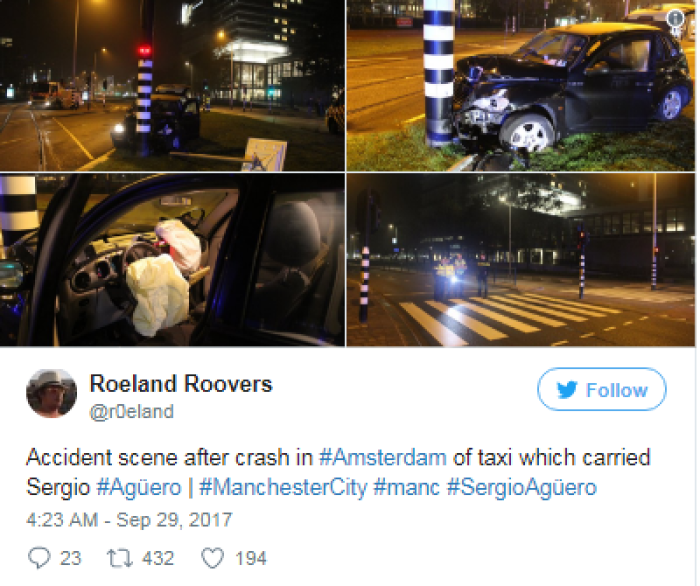Click the heart like icon
The image size is (700, 586).
click(x=212, y=558)
